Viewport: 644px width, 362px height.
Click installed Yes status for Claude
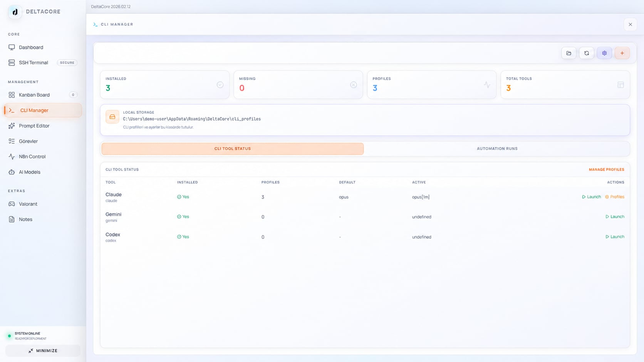point(183,197)
